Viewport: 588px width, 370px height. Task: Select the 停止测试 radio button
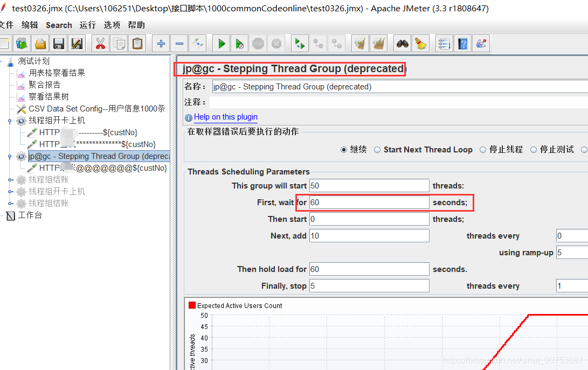click(x=534, y=150)
